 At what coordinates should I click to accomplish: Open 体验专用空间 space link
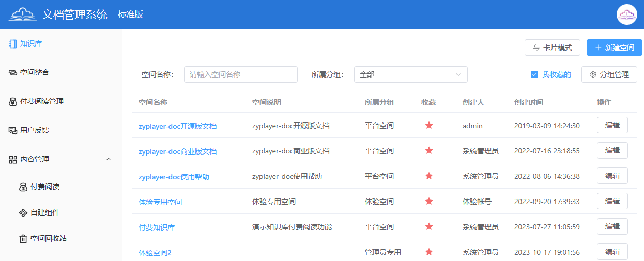[x=160, y=202]
